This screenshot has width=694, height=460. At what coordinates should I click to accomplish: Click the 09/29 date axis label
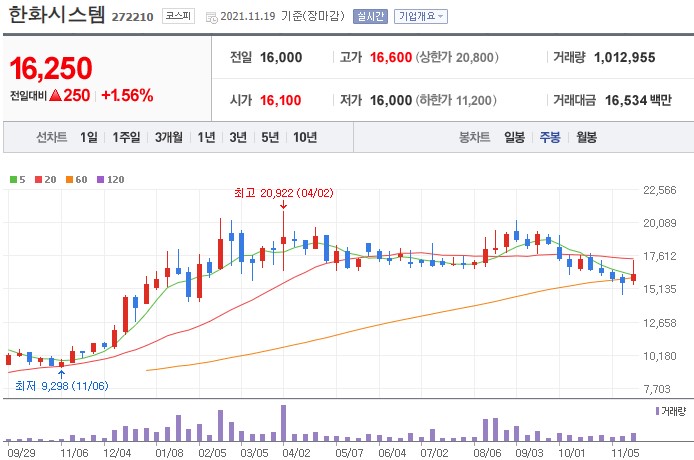pos(22,453)
